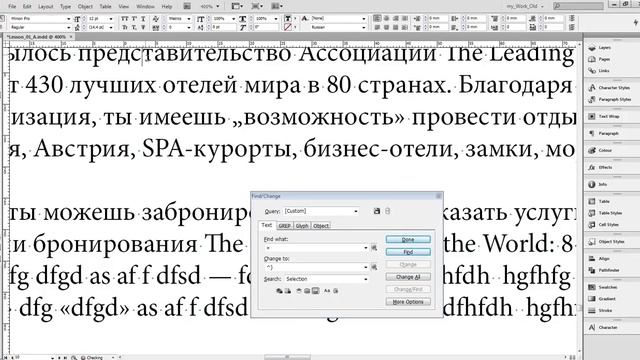
Task: Switch to the Glyph tab
Action: point(302,226)
